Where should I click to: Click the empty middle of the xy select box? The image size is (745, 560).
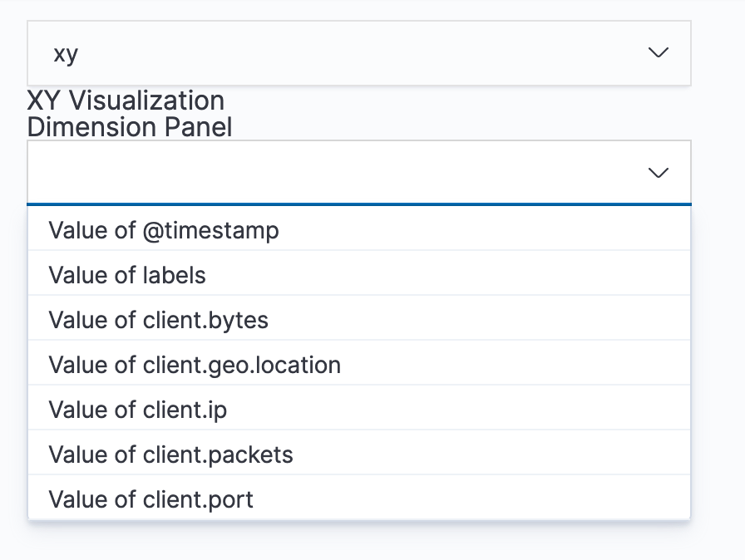coord(358,53)
